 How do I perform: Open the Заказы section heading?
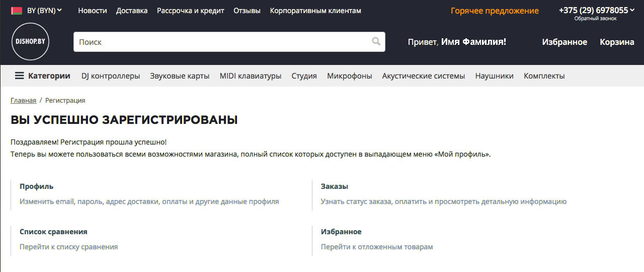[x=335, y=186]
